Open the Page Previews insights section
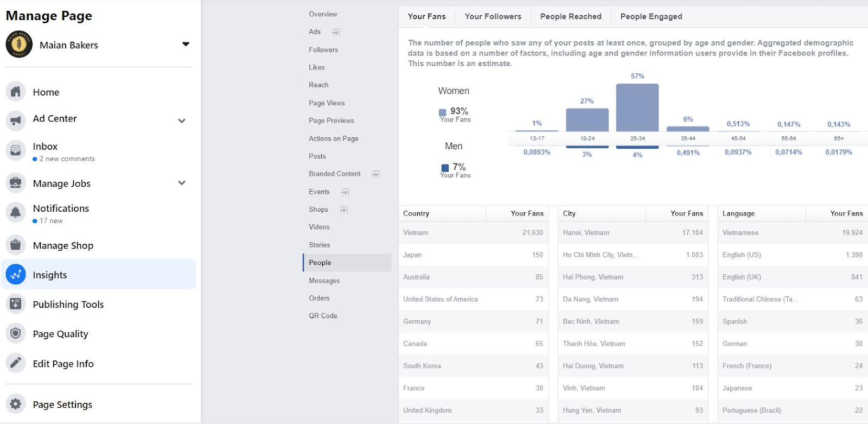The width and height of the screenshot is (868, 424). (331, 121)
